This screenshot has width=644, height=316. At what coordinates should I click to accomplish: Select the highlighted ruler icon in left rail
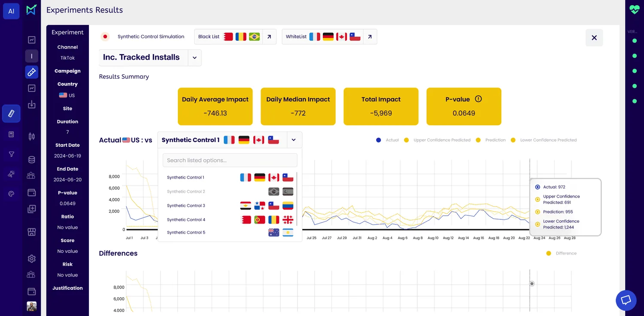tap(11, 114)
